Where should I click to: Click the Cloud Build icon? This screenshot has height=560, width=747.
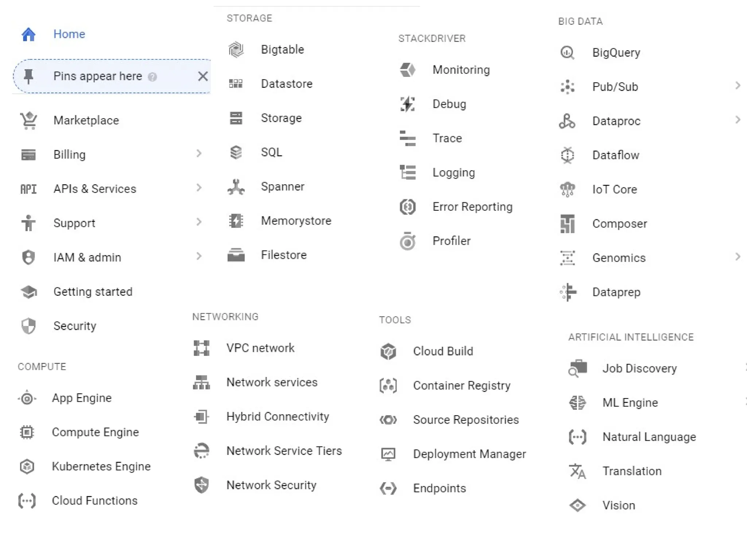388,351
